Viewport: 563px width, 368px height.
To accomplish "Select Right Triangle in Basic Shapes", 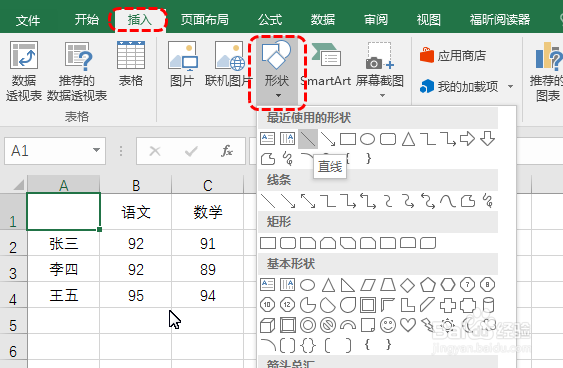I will pos(348,285).
